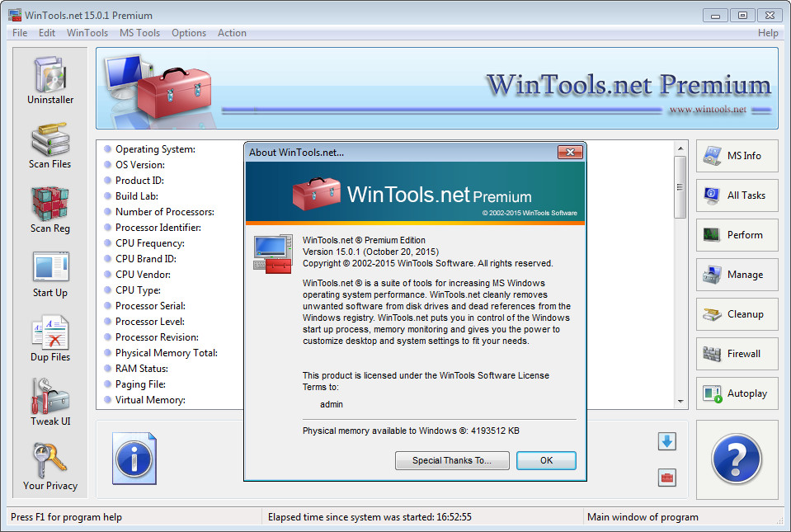Open the Scan Files tool

50,146
